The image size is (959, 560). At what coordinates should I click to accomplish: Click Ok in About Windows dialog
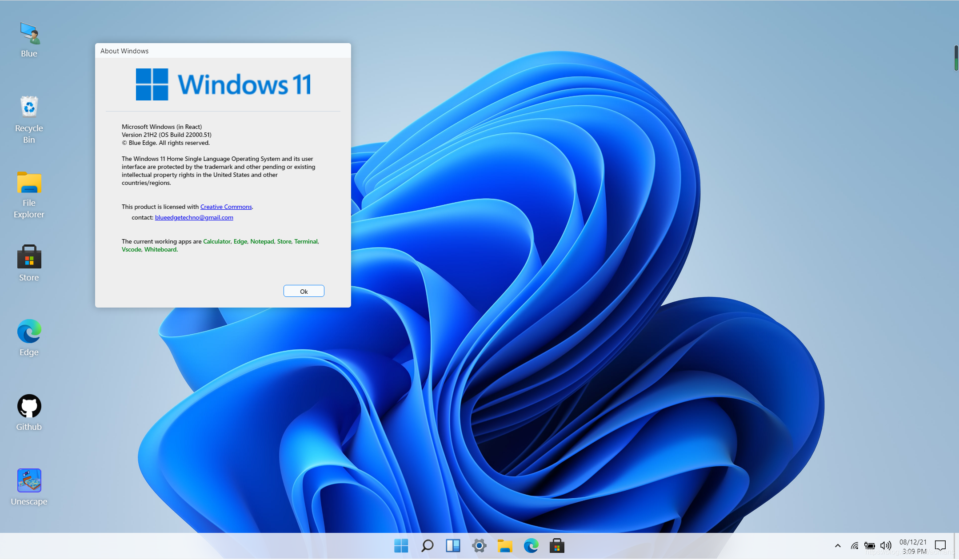(304, 291)
